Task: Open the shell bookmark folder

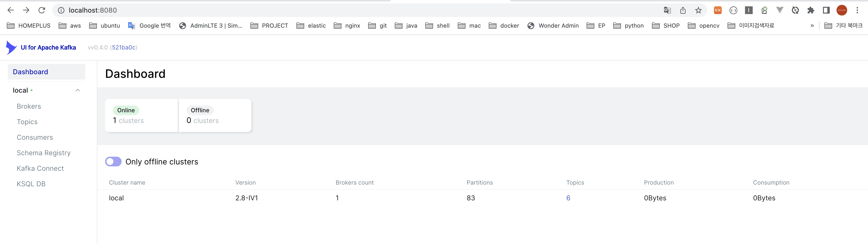Action: pyautogui.click(x=437, y=26)
